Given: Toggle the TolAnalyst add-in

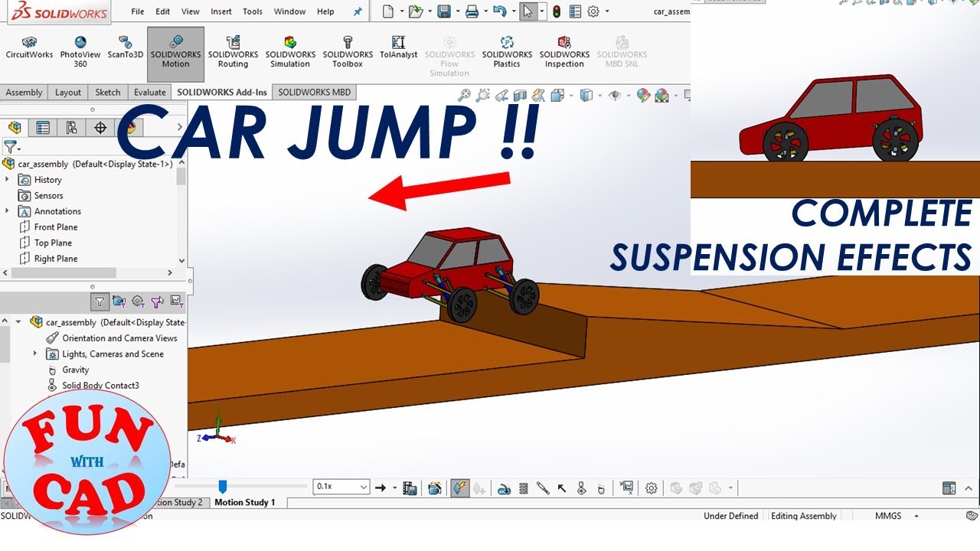Looking at the screenshot, I should click(x=399, y=47).
